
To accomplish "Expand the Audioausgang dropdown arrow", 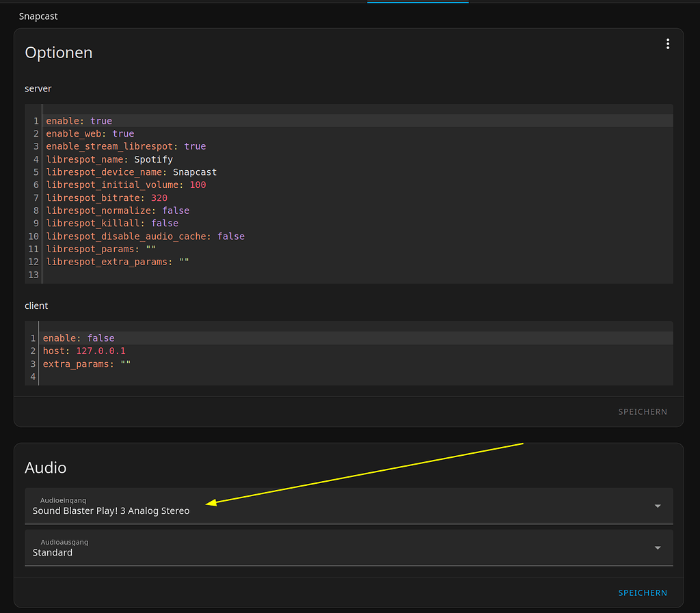I will [657, 548].
